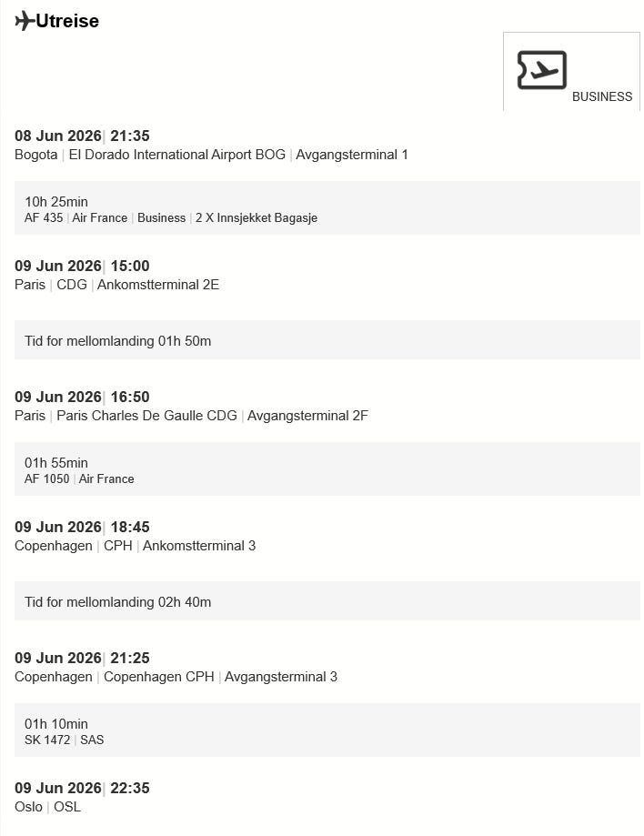Select the 10h 25min flight duration
Screen dimensions: 644x836
click(56, 202)
